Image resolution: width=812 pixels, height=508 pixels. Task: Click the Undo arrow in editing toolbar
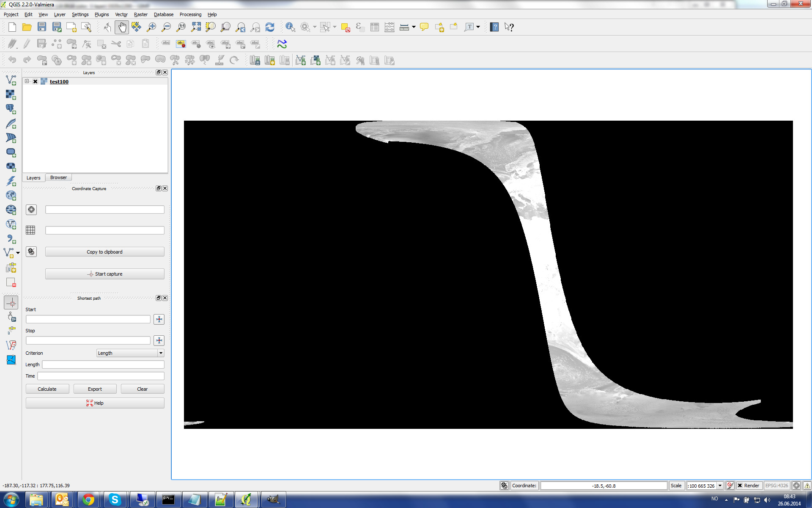pos(12,60)
